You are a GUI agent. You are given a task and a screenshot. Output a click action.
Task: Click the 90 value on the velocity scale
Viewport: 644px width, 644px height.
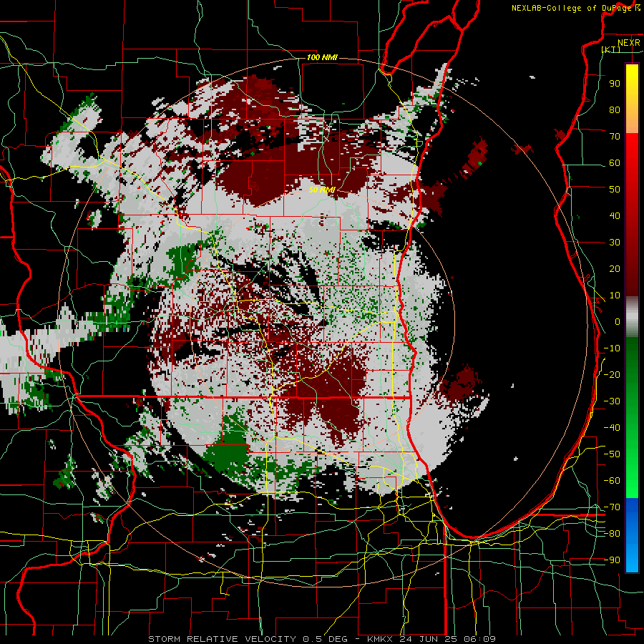(x=615, y=84)
